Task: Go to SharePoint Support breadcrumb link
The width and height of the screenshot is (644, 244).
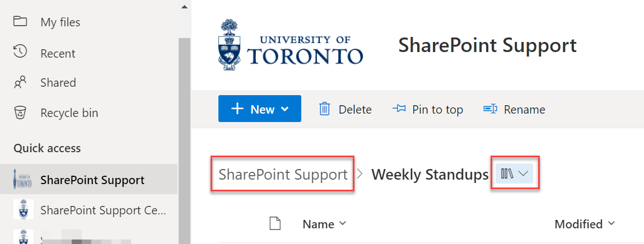Action: click(283, 175)
